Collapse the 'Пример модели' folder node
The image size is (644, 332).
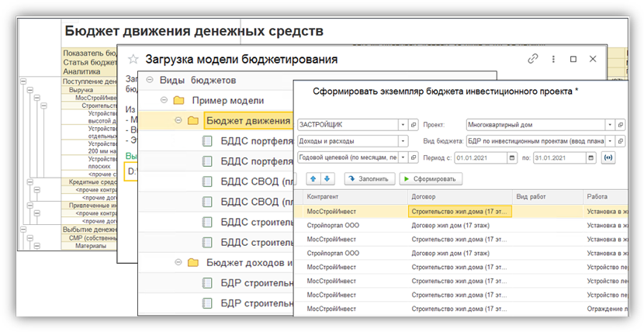[x=164, y=100]
